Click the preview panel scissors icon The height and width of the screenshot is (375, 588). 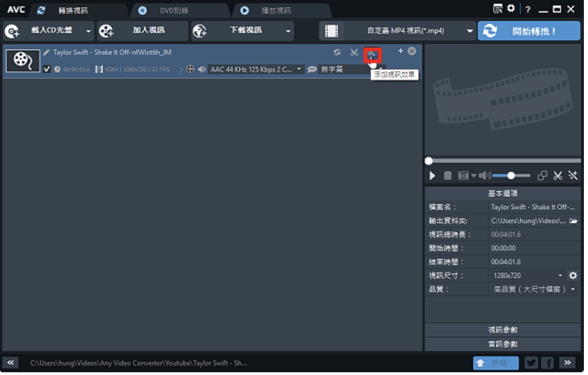click(558, 176)
